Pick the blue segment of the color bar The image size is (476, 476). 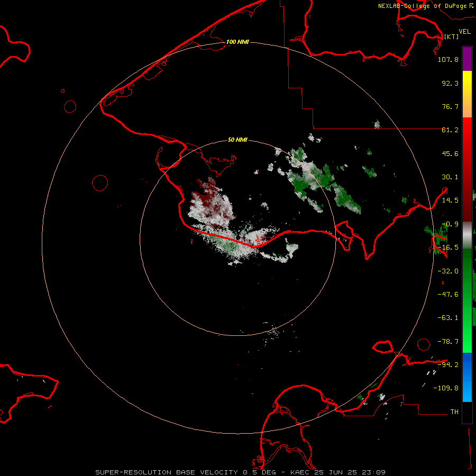pyautogui.click(x=467, y=377)
